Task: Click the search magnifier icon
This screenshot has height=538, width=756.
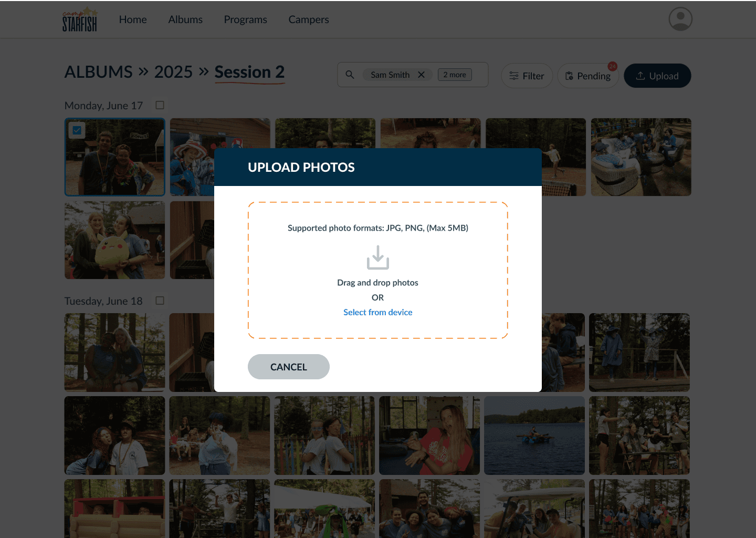Action: [350, 75]
